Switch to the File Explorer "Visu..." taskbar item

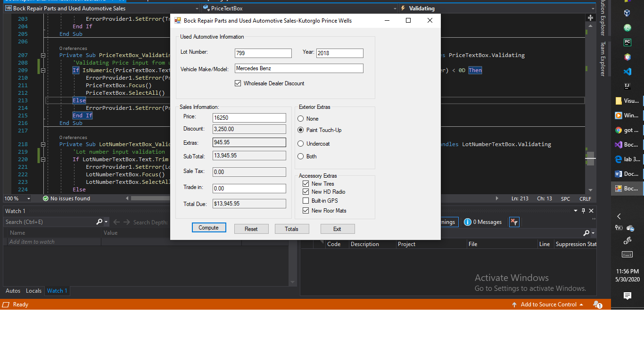click(x=627, y=101)
